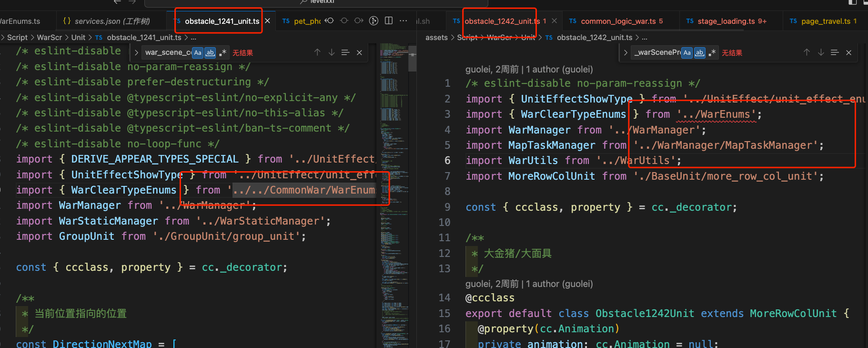Viewport: 868px width, 348px height.
Task: Go to previous match in right find widget
Action: pyautogui.click(x=807, y=52)
